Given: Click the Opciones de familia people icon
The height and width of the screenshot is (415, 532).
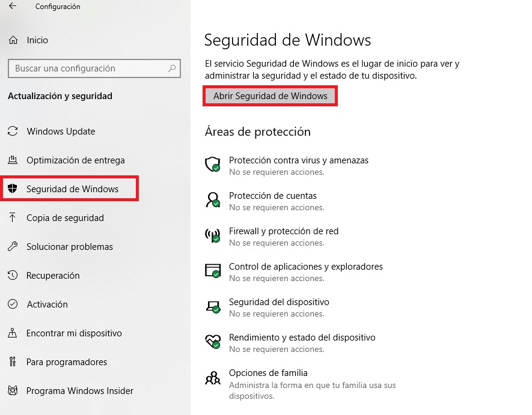Looking at the screenshot, I should click(x=213, y=378).
